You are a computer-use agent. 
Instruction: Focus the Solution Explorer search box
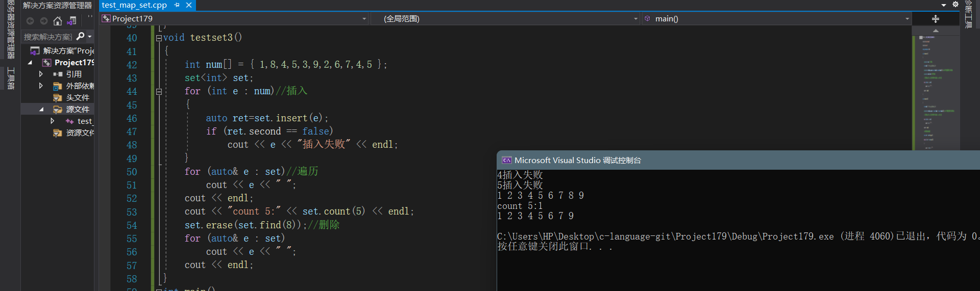coord(48,37)
